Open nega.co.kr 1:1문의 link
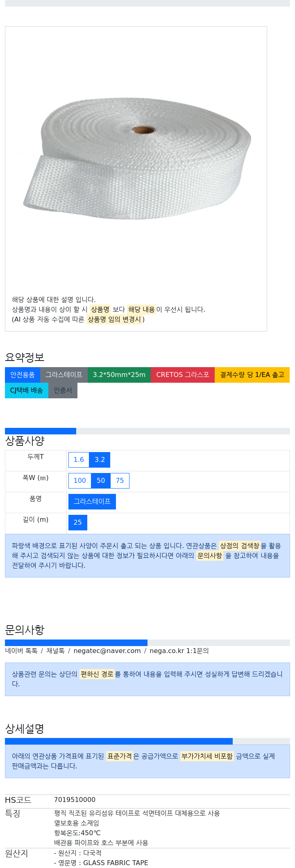Image resolution: width=295 pixels, height=868 pixels. (179, 651)
